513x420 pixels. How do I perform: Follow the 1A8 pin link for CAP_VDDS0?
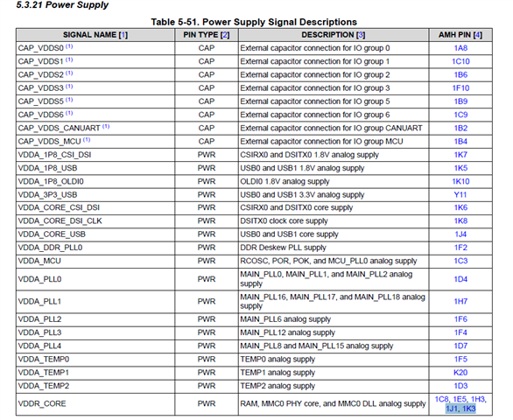click(x=460, y=48)
